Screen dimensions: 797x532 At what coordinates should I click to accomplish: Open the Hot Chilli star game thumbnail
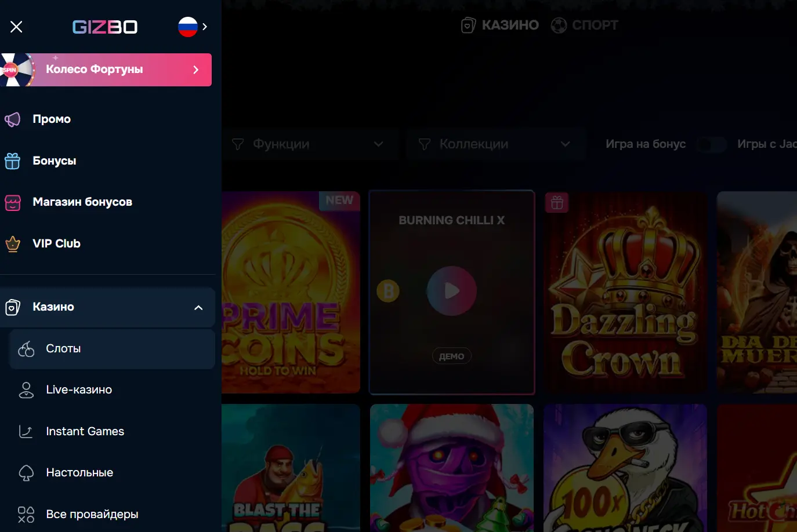(757, 468)
